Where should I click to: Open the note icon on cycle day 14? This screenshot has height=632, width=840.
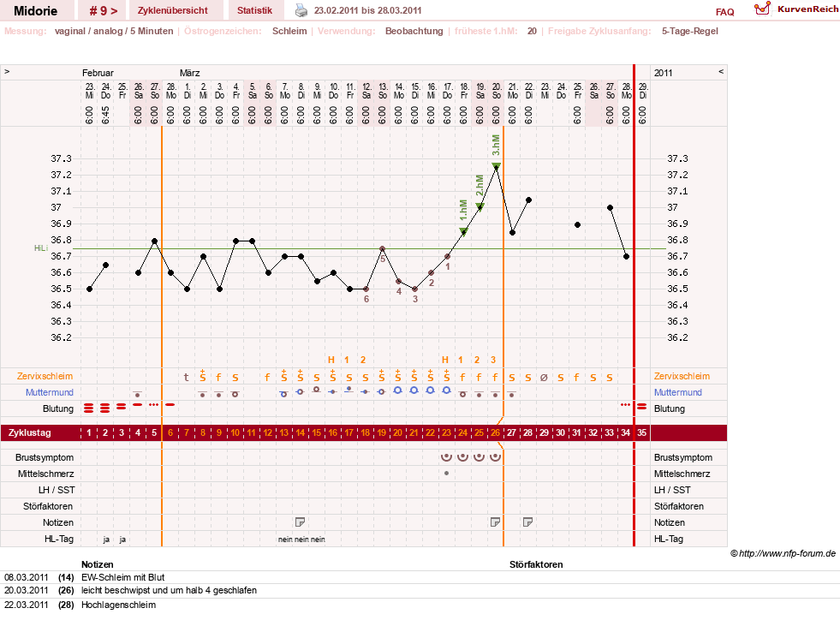300,522
